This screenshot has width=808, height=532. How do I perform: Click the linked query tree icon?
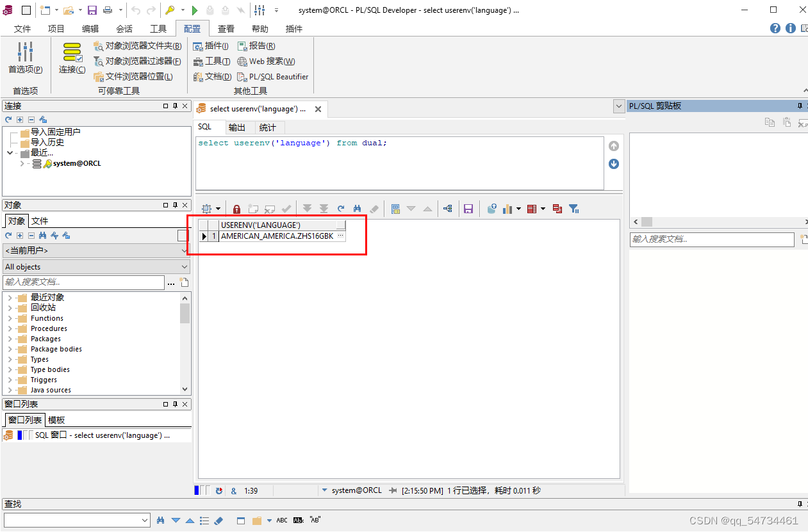click(448, 209)
